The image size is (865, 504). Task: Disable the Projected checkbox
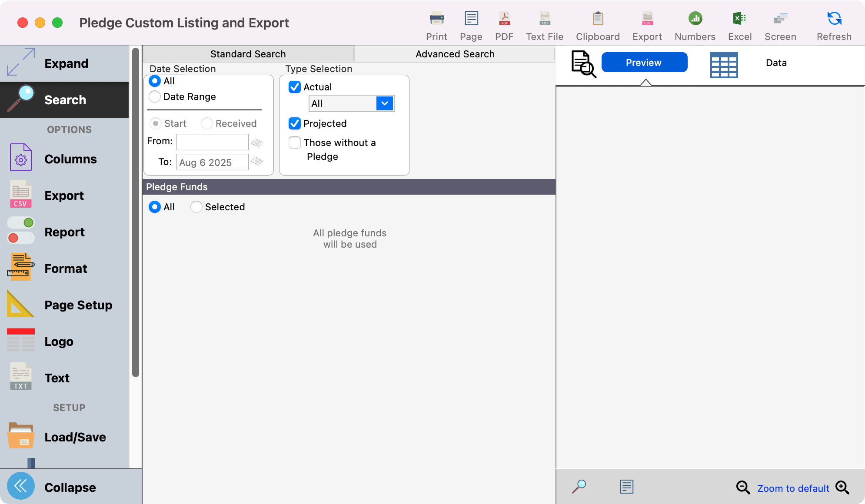(294, 123)
